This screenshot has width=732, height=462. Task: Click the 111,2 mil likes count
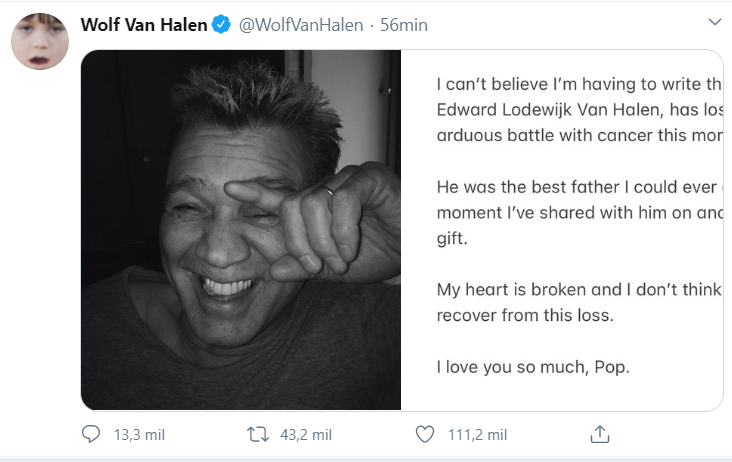pos(475,435)
